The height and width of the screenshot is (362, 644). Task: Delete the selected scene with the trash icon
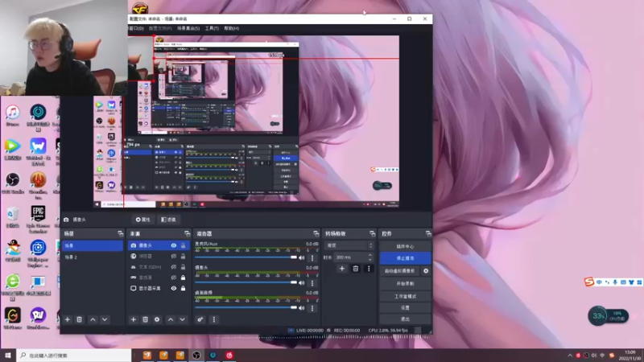coord(79,319)
